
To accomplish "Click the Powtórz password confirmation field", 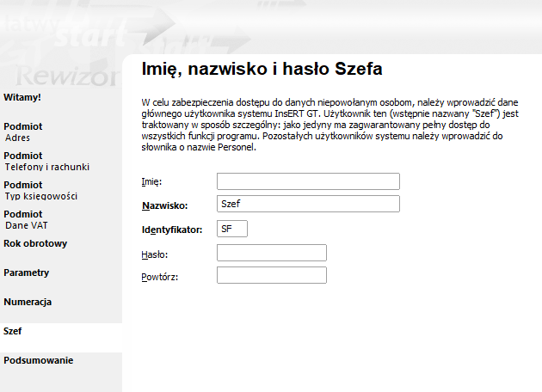I will click(x=271, y=275).
